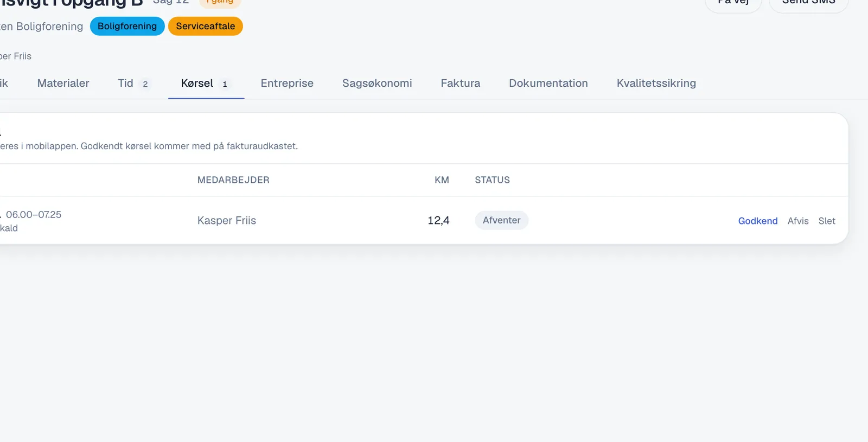Click the 12,4 km value
The image size is (868, 442).
point(438,221)
